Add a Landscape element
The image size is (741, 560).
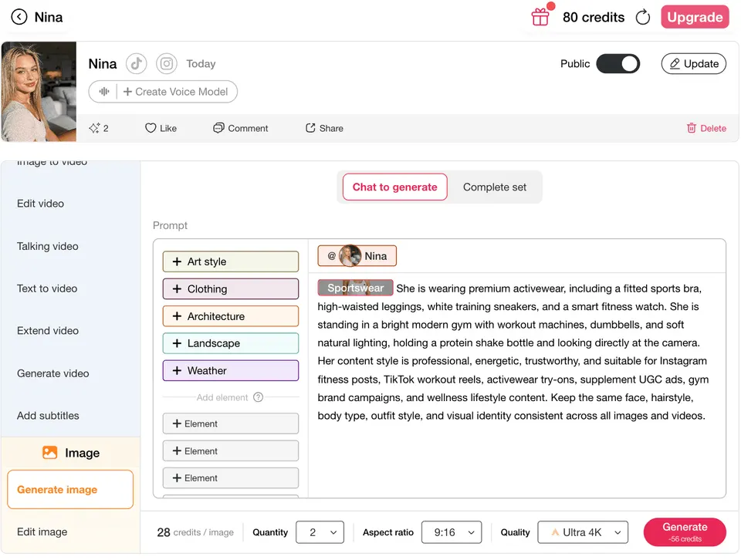pyautogui.click(x=231, y=343)
